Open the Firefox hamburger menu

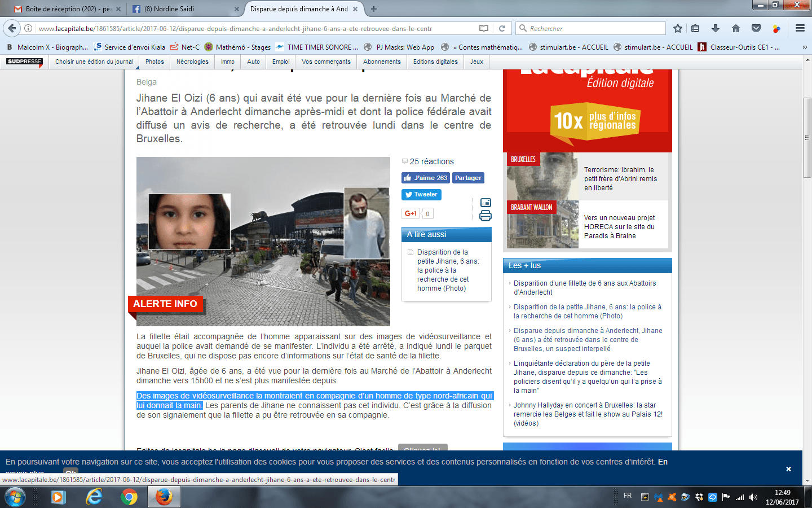800,28
